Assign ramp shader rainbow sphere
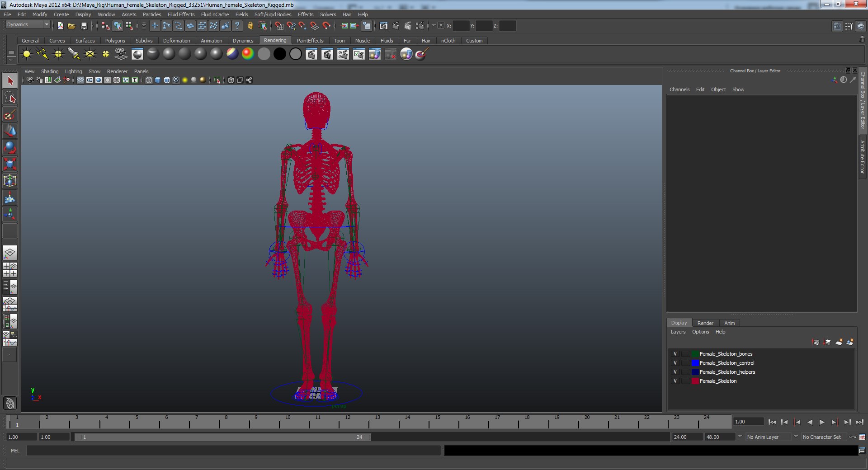The height and width of the screenshot is (470, 868). click(248, 54)
